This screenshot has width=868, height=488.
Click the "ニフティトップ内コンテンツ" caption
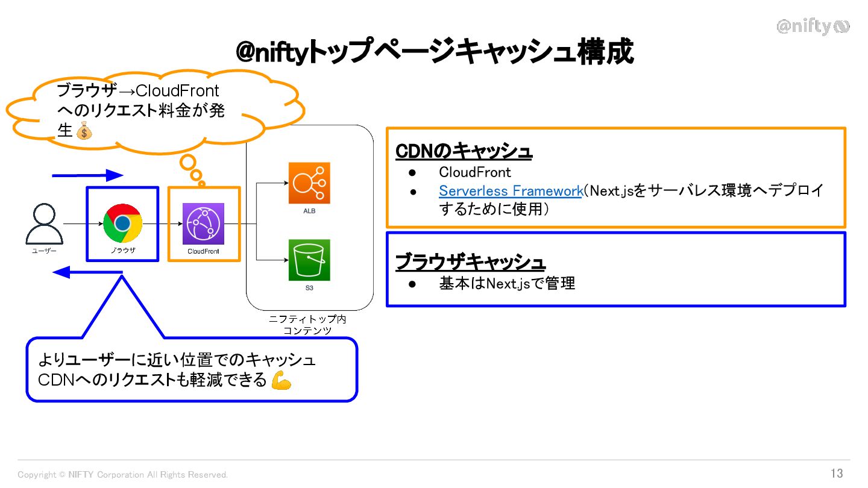tap(307, 325)
